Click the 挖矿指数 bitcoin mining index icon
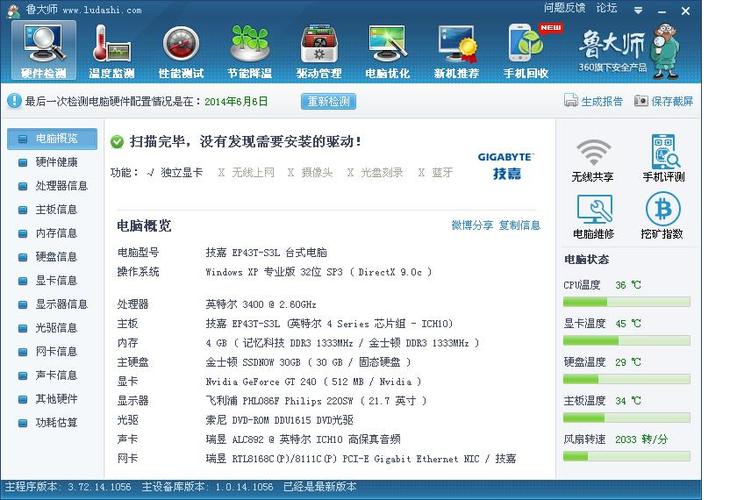The width and height of the screenshot is (737, 500). coord(662,217)
